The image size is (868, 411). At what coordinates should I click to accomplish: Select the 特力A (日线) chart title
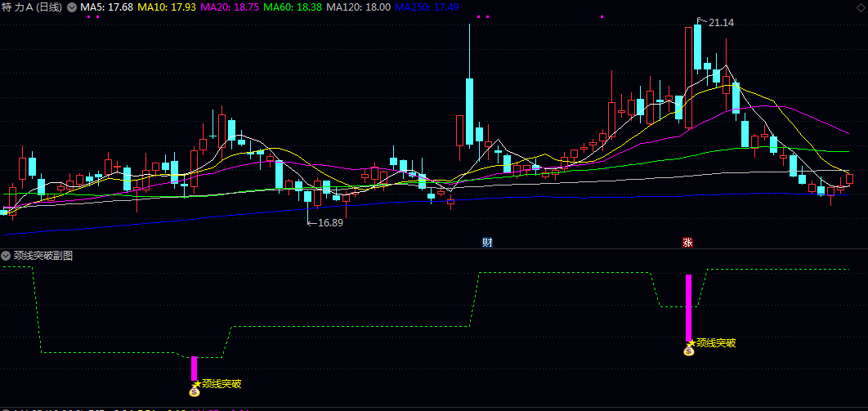33,7
